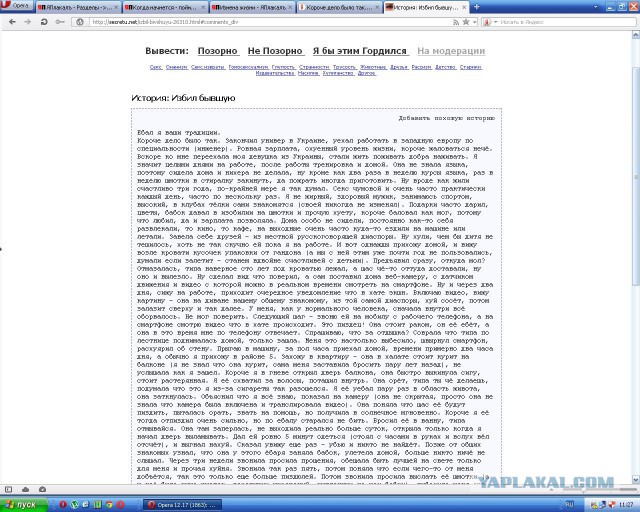
Task: Reload the current page
Action: [x=44, y=22]
